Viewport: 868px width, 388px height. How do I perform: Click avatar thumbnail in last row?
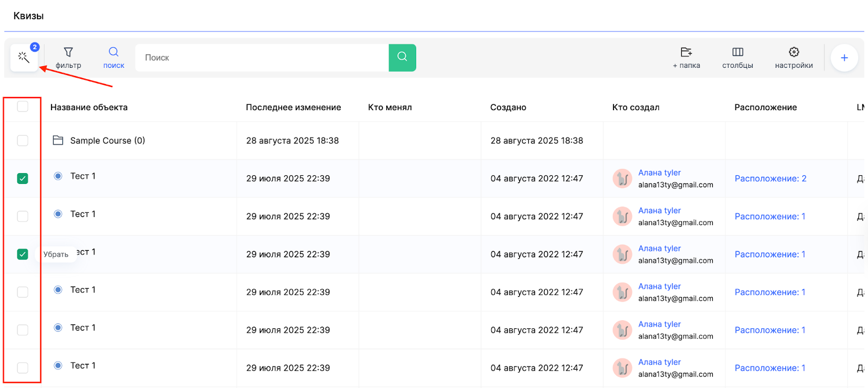pos(622,368)
